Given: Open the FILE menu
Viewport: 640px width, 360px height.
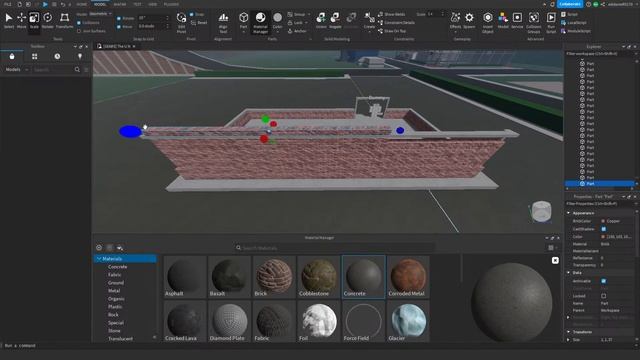Looking at the screenshot, I should pos(8,4).
